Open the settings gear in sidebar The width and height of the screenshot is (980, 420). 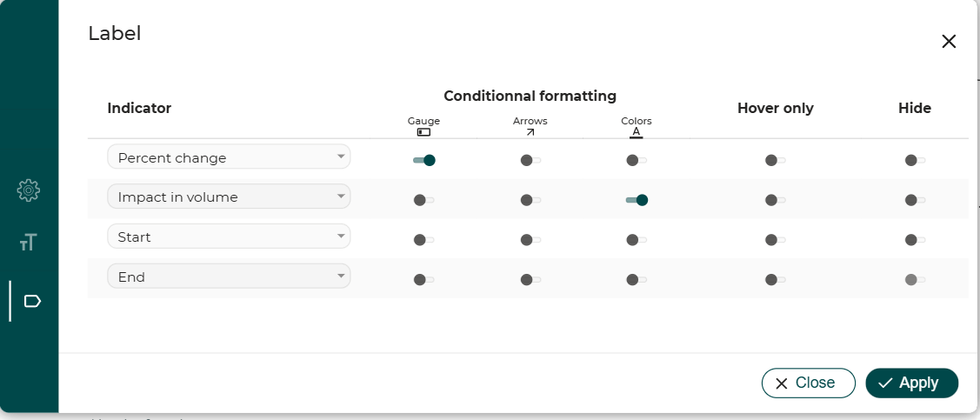point(29,190)
